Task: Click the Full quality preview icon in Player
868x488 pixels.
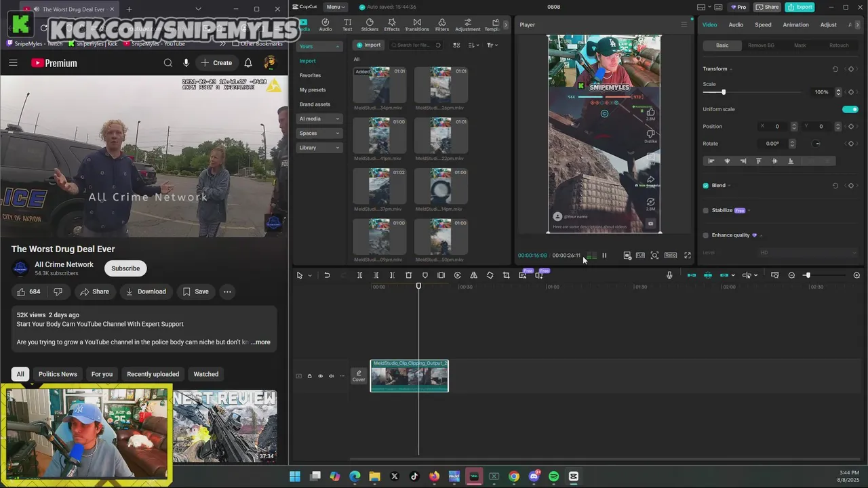Action: [640, 256]
